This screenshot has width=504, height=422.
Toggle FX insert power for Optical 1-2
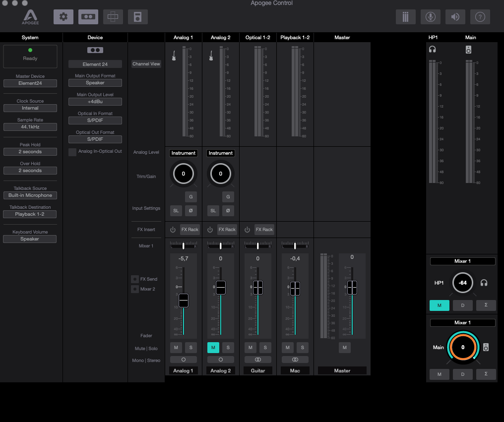tap(247, 230)
